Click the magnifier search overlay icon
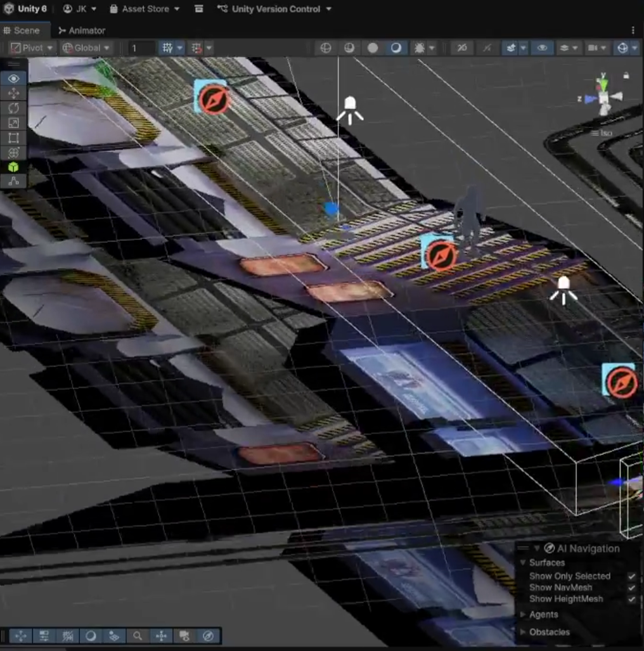644x651 pixels. coord(138,636)
